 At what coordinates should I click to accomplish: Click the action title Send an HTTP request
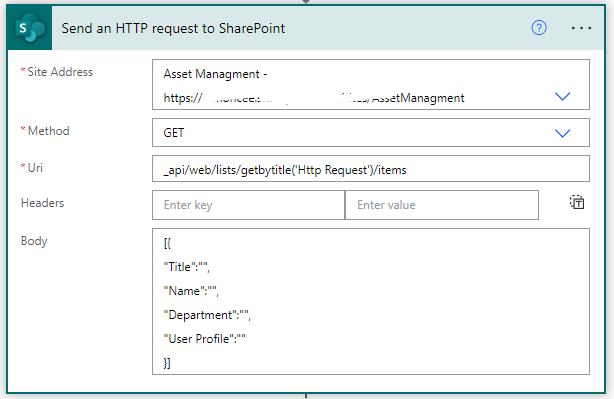173,28
